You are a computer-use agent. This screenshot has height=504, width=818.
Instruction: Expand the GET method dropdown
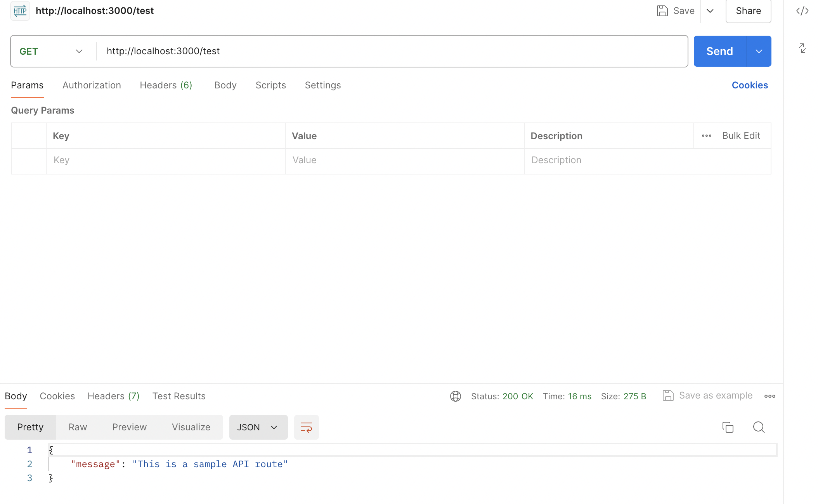pos(79,51)
